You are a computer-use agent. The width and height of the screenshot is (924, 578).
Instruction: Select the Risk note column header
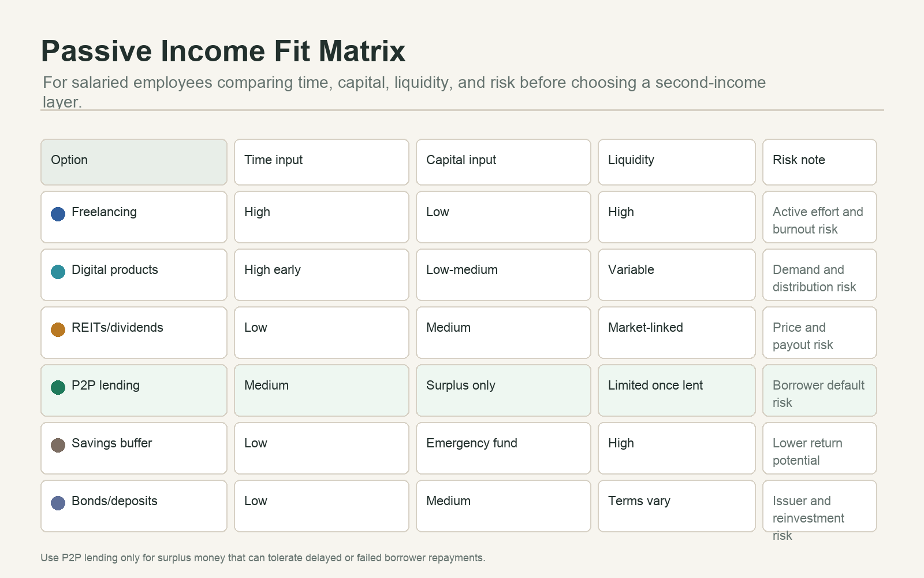(x=819, y=162)
